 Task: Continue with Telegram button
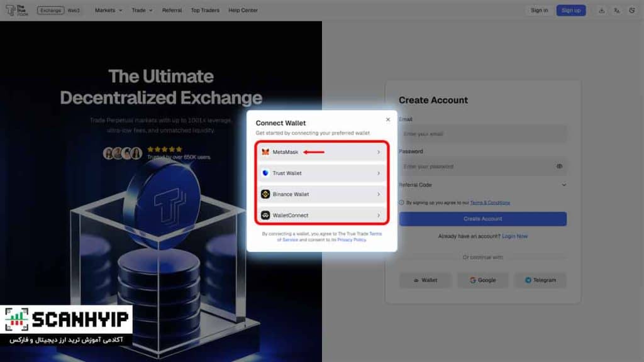540,280
